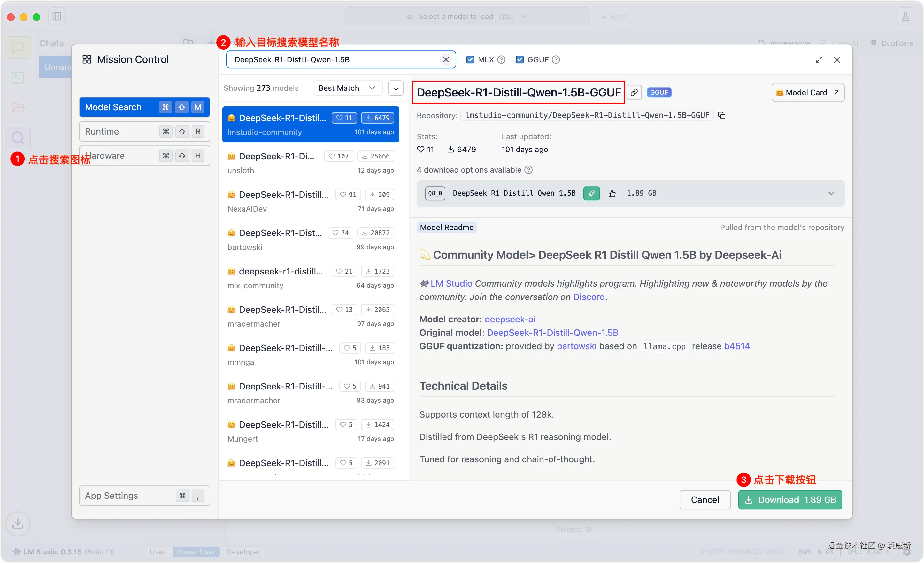Screen dimensions: 924x563
Task: Switch to Developer mode
Action: click(x=243, y=552)
